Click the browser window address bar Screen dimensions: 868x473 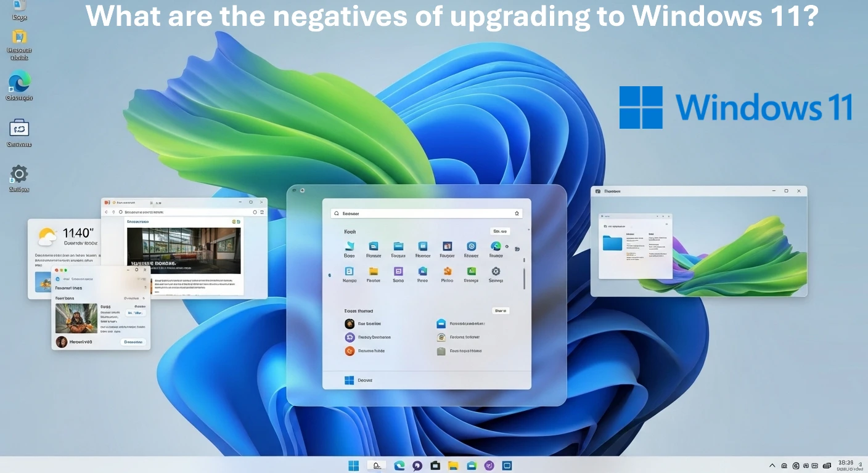pyautogui.click(x=184, y=212)
